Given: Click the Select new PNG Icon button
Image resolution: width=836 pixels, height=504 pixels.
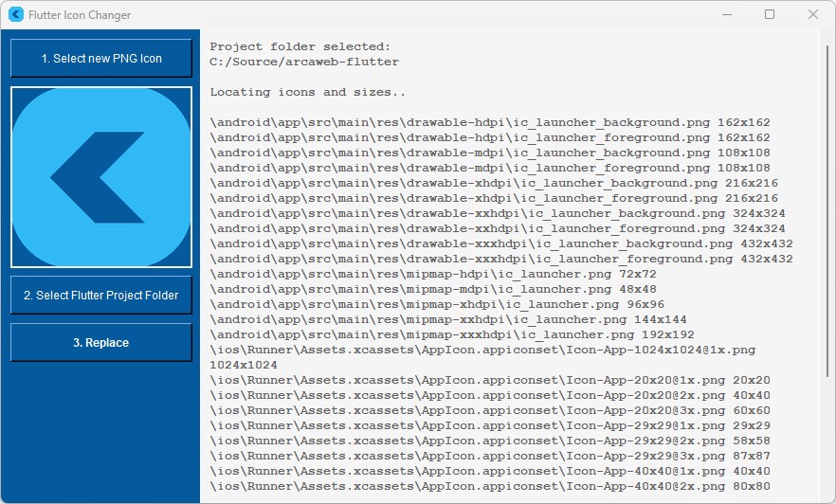Looking at the screenshot, I should [x=101, y=58].
